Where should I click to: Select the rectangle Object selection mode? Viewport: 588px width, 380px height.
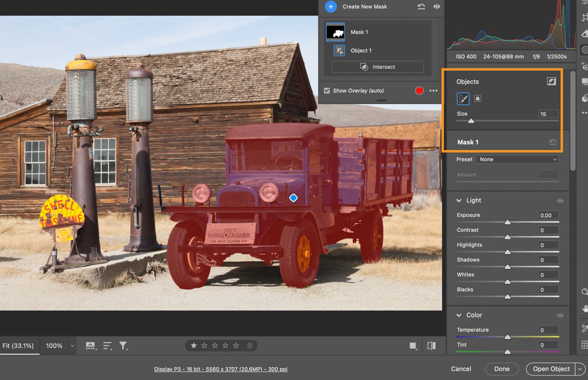pos(477,99)
